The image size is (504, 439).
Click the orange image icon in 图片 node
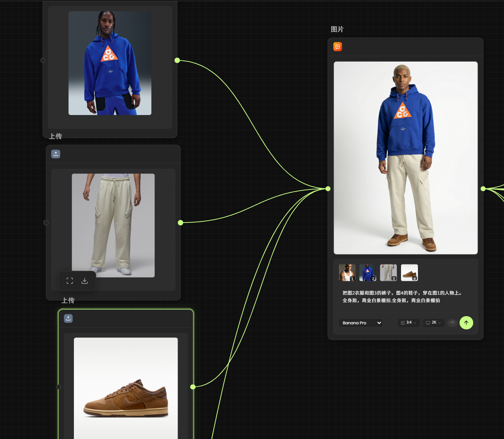tap(338, 47)
